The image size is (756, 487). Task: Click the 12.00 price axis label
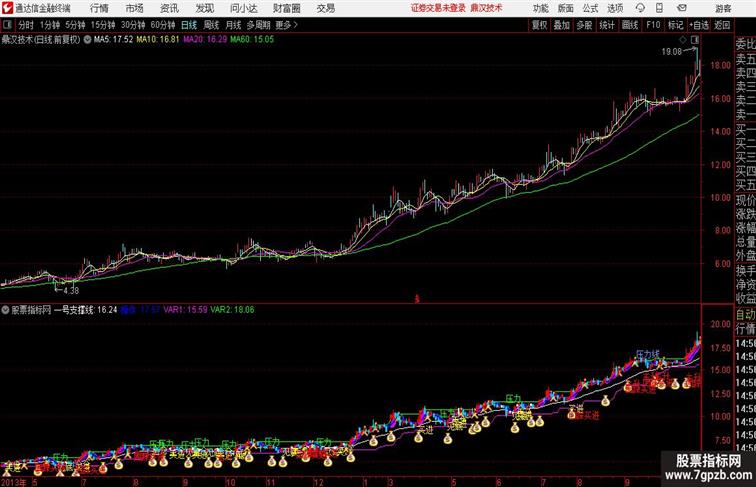tap(720, 164)
